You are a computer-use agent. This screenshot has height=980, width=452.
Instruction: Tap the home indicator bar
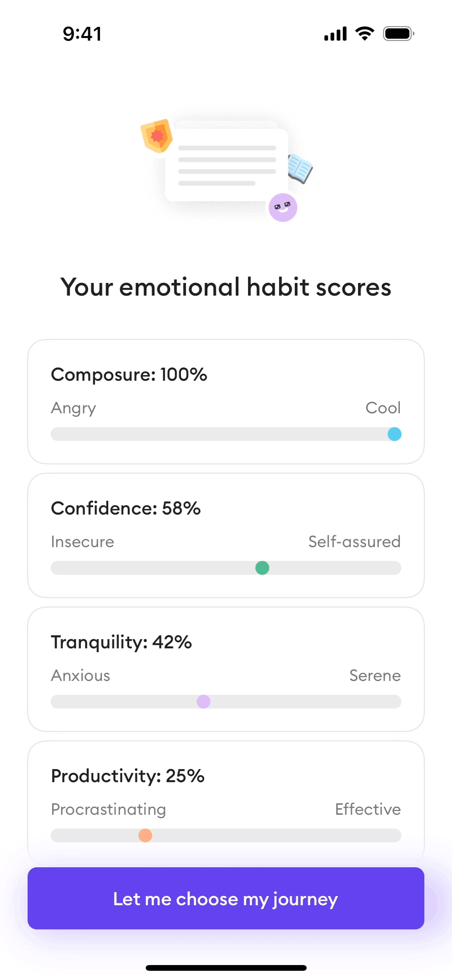226,968
